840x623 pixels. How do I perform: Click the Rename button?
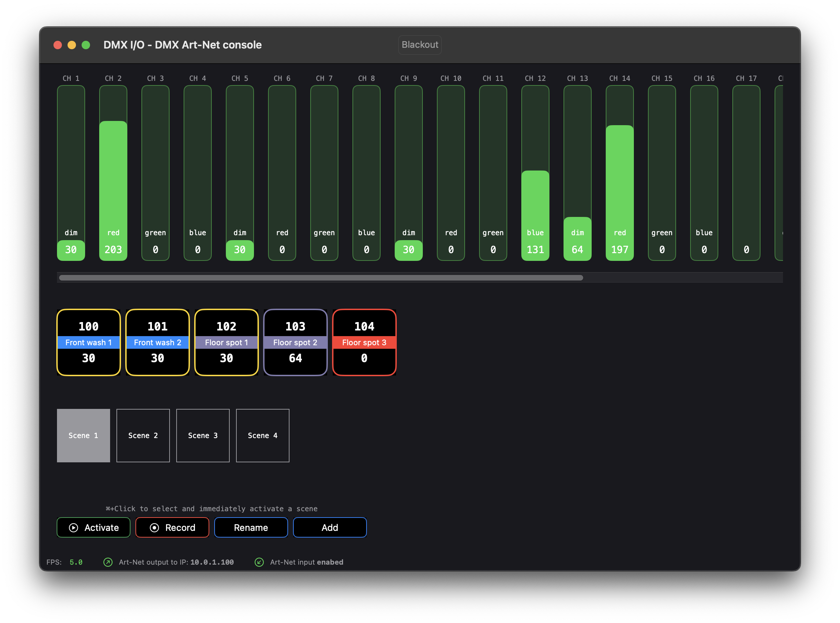click(251, 527)
